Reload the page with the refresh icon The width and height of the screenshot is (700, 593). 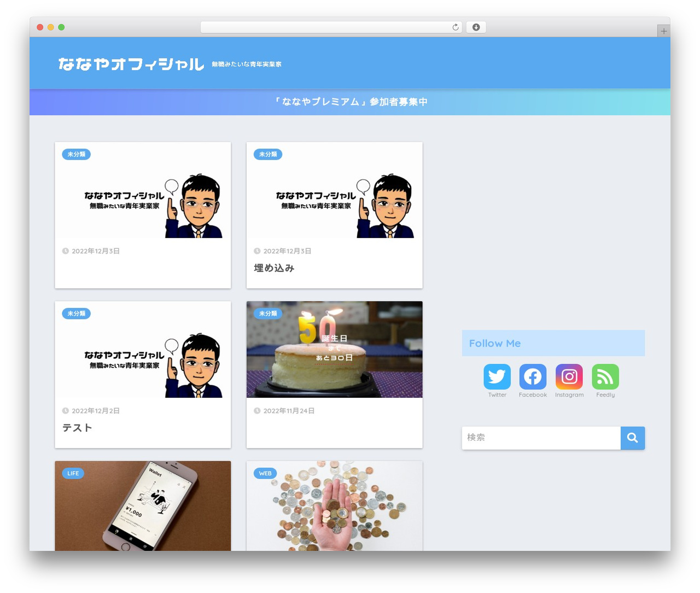pos(456,27)
